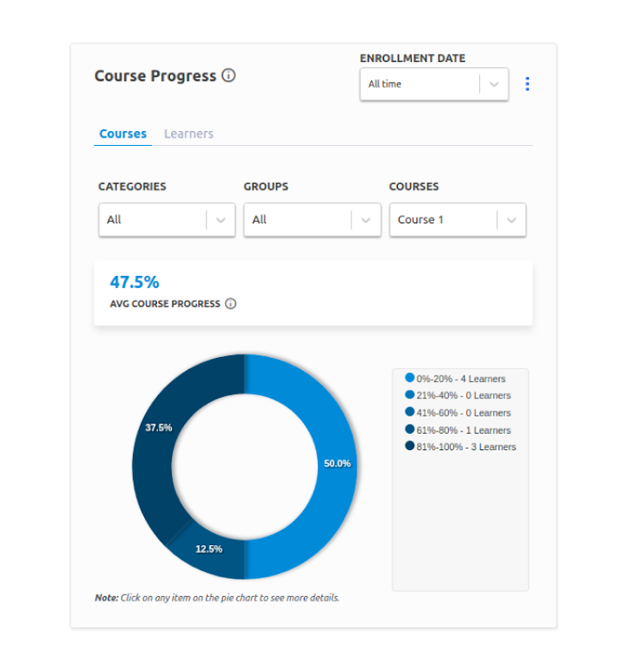Select the '0%-20% - 4 Learners' legend label
This screenshot has height=672, width=625.
pos(461,379)
